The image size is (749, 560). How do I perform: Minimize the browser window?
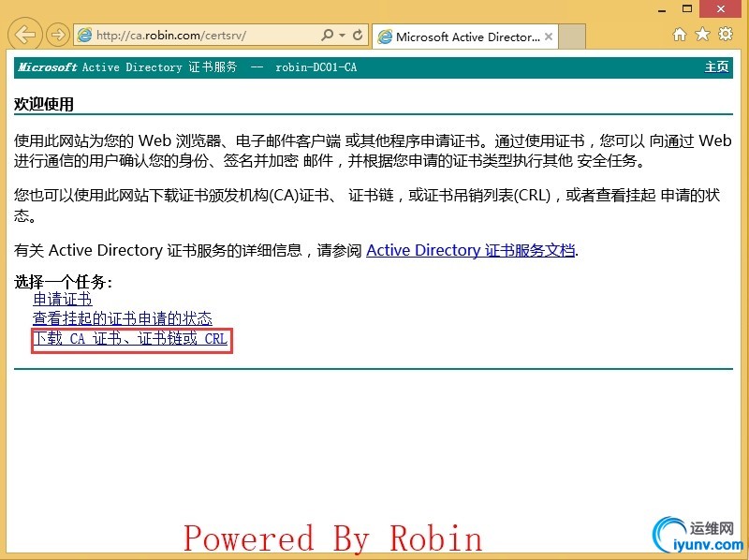[662, 9]
